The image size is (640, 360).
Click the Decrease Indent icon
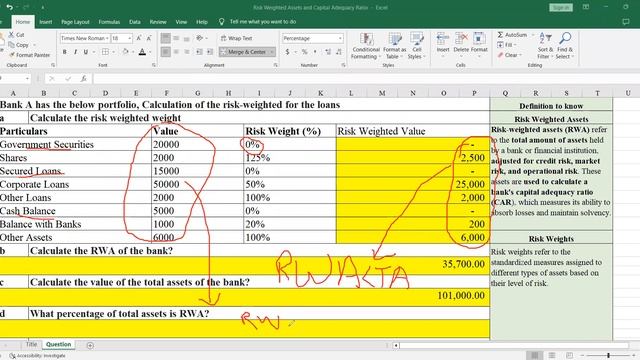coord(199,52)
